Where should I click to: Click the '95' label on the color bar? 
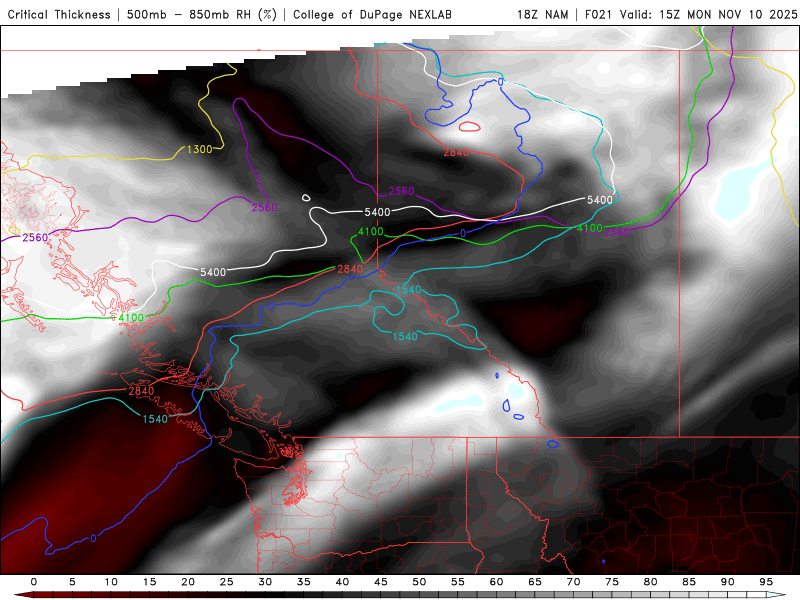click(x=766, y=582)
